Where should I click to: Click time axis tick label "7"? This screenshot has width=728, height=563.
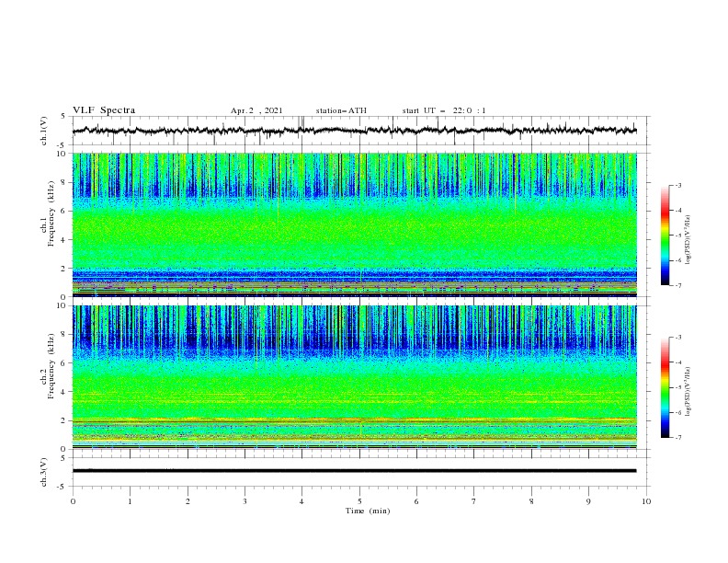[x=474, y=501]
